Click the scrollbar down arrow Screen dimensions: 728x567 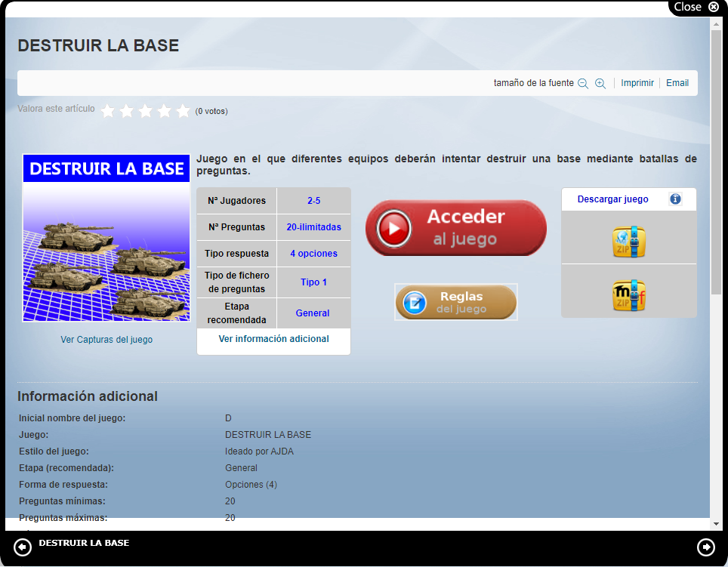716,523
